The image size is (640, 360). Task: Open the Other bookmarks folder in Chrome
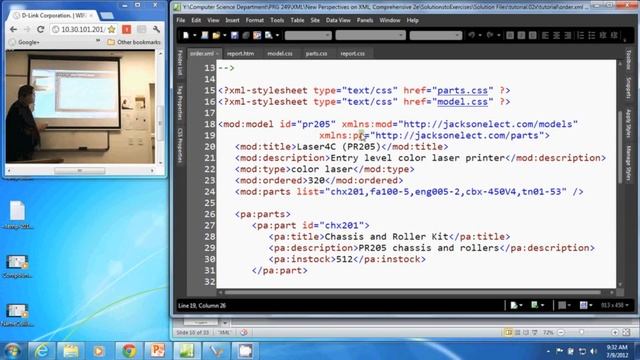tap(134, 42)
